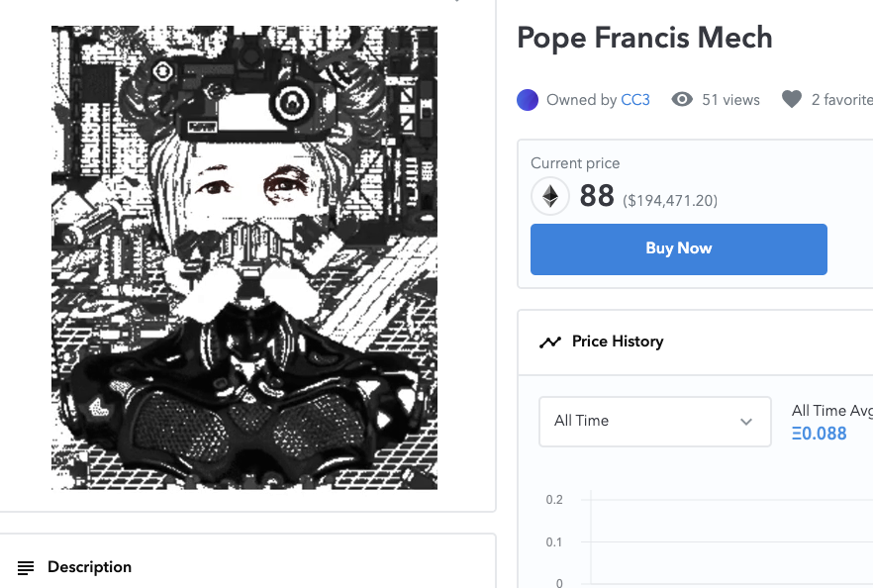Open the Pope Francis Mech artwork image
Image resolution: width=873 pixels, height=588 pixels.
[244, 257]
